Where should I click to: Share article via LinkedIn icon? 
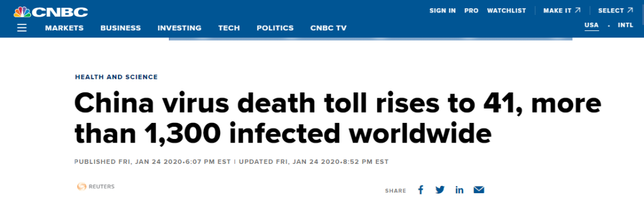(x=459, y=190)
